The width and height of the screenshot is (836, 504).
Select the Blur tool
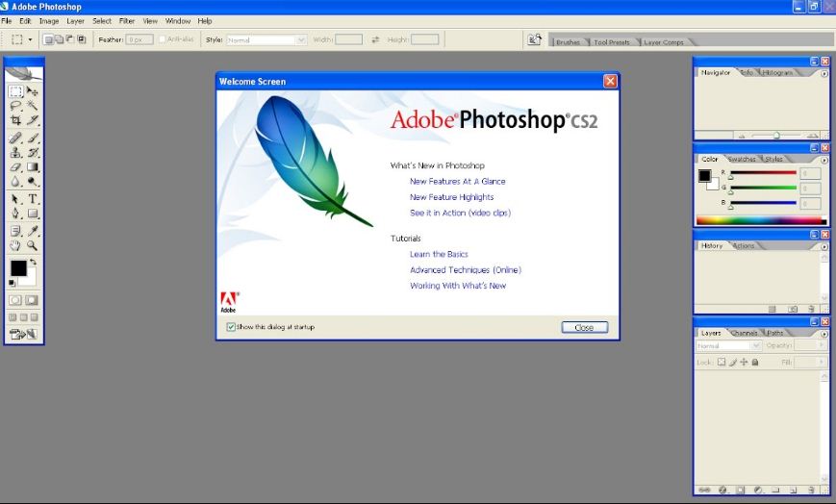point(16,182)
